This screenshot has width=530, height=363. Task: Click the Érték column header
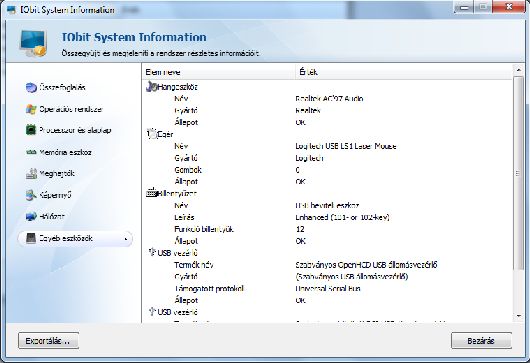[x=404, y=72]
